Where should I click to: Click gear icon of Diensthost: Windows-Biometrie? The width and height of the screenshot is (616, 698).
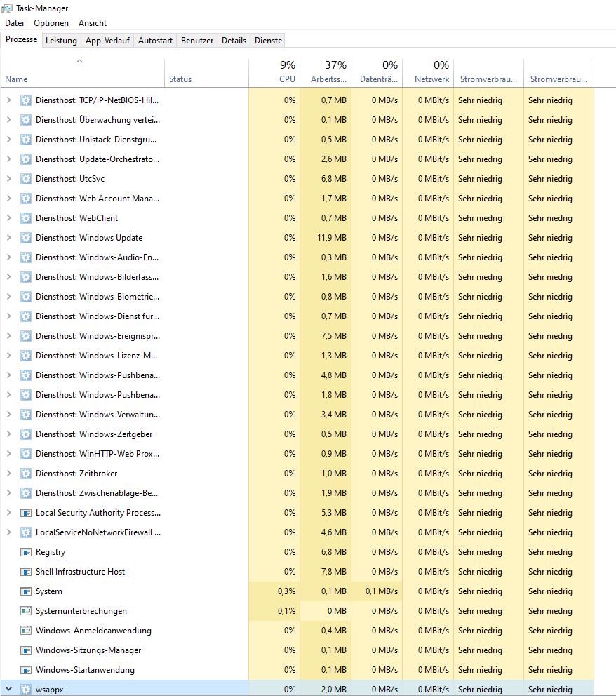pos(26,297)
